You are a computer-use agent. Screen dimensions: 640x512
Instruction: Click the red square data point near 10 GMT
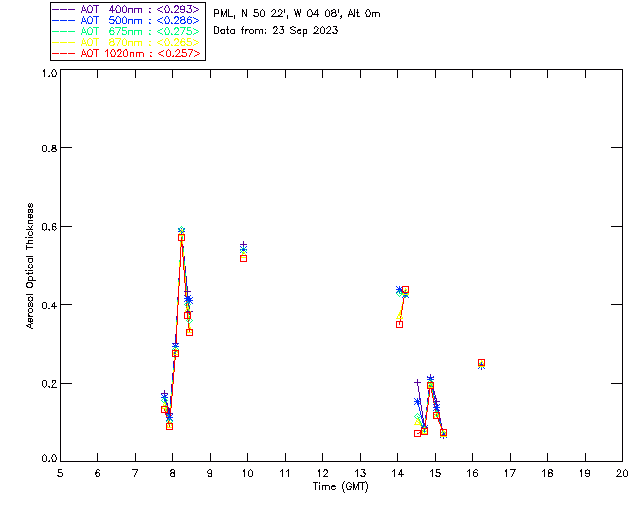243,258
